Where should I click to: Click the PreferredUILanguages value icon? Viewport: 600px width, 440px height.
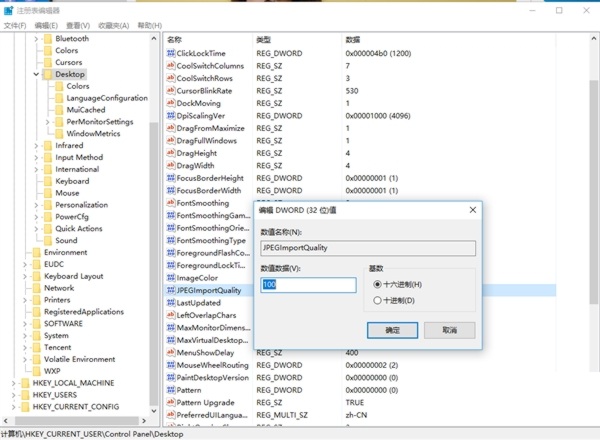[x=171, y=415]
